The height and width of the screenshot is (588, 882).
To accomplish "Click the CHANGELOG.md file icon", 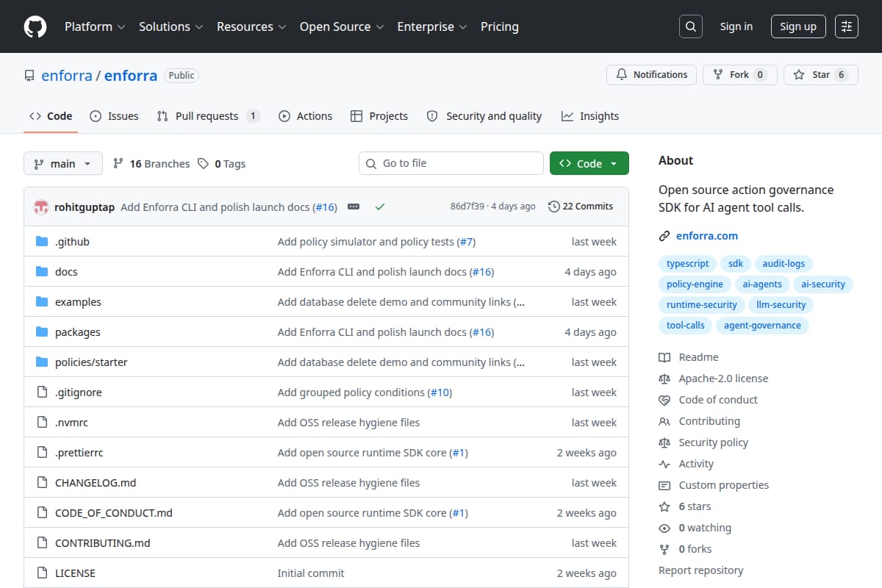I will point(42,483).
